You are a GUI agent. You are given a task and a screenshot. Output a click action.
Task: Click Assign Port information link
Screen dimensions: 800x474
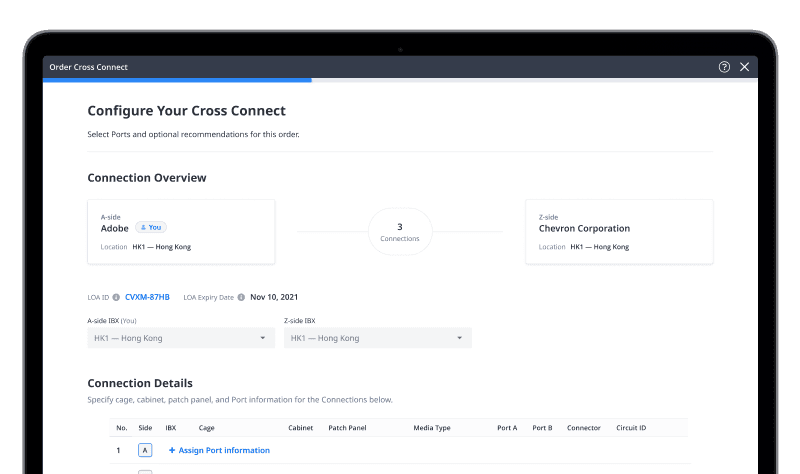click(x=224, y=450)
